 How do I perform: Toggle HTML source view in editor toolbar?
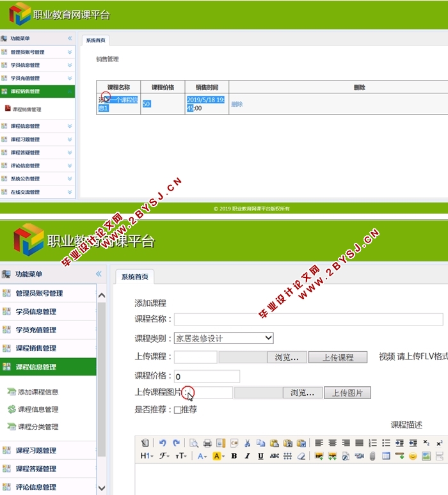[145, 443]
